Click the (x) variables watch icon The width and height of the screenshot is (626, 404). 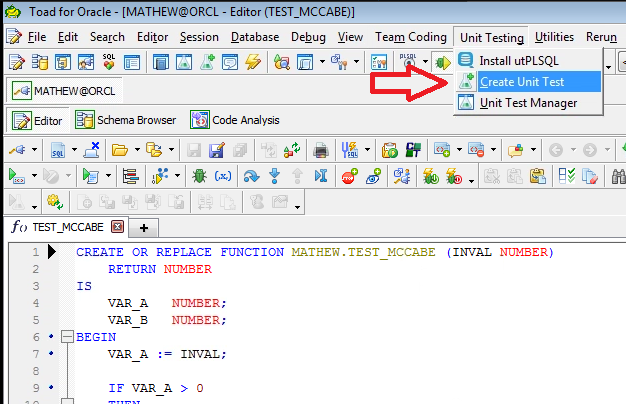point(223,176)
